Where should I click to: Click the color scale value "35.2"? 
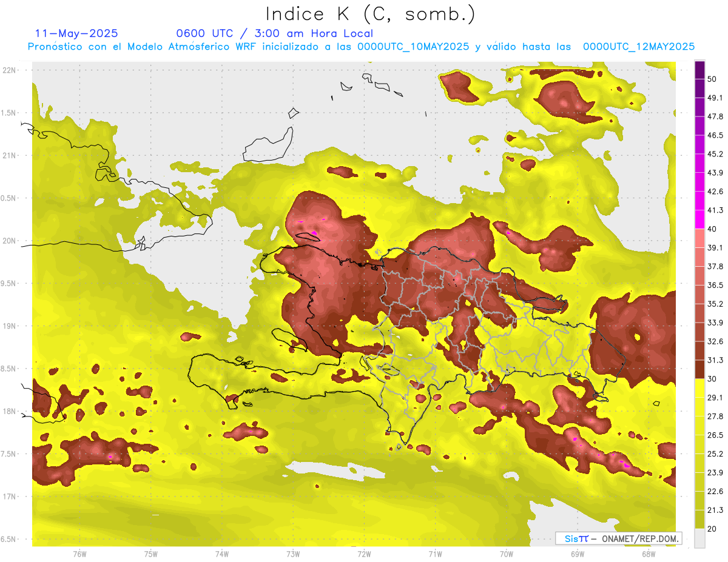point(715,304)
